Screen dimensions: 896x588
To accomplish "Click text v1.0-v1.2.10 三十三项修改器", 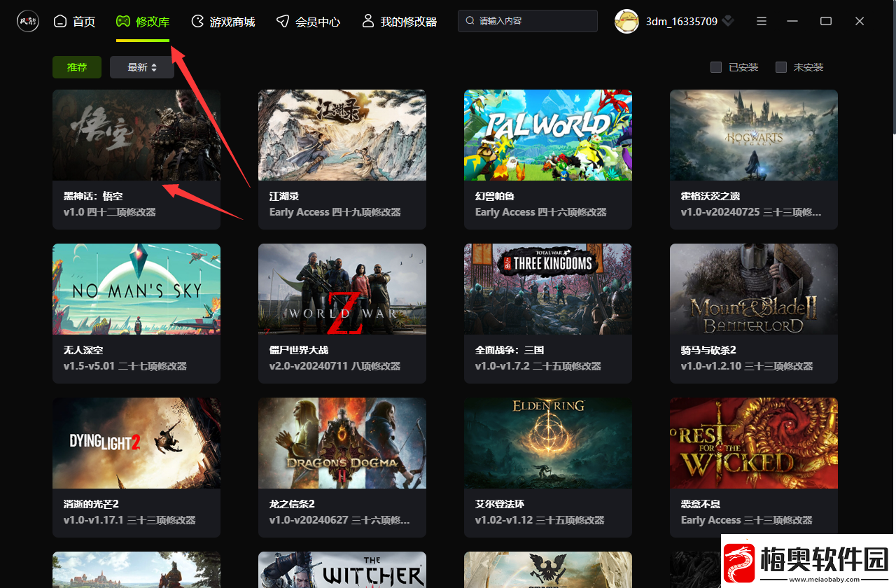I will pyautogui.click(x=747, y=366).
